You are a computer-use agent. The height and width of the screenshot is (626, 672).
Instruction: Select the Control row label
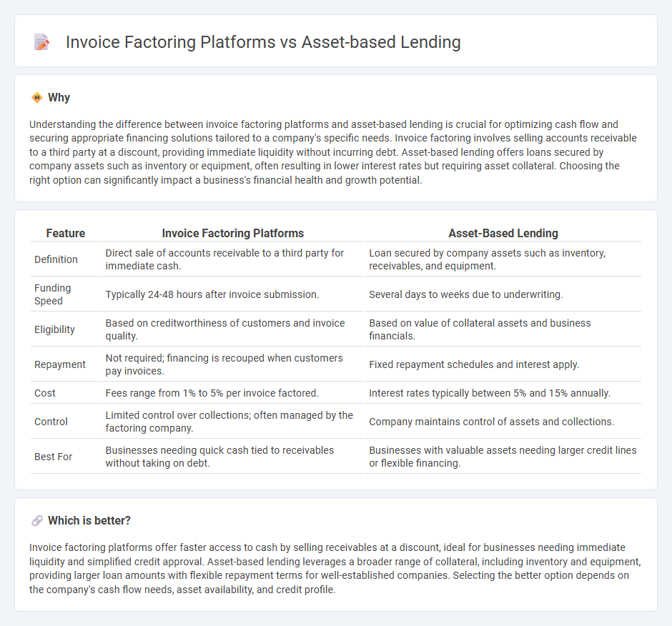(x=51, y=422)
